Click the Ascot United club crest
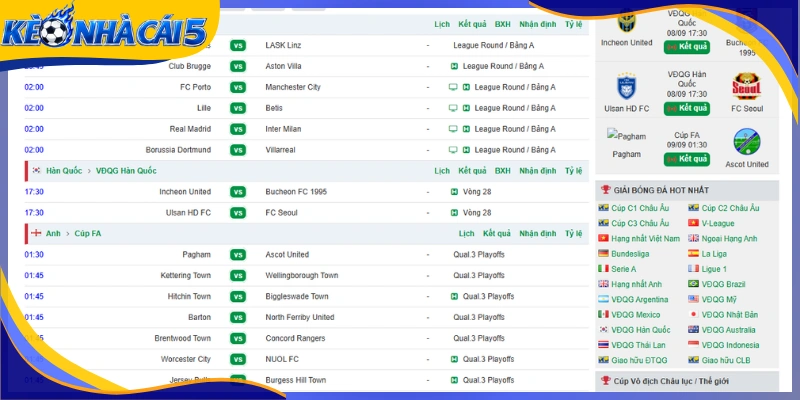This screenshot has width=800, height=400. click(x=747, y=142)
